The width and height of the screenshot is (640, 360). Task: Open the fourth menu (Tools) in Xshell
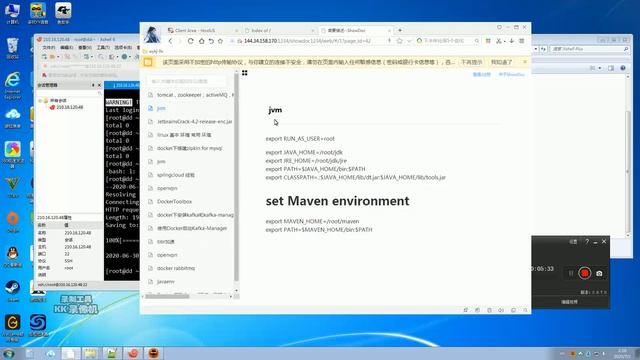103,48
